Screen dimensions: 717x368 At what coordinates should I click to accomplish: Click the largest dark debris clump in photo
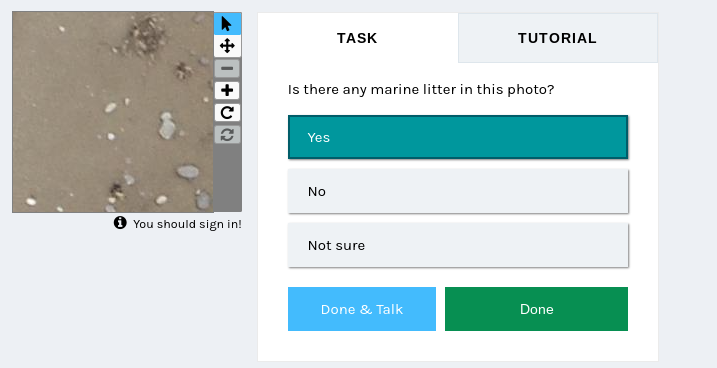click(145, 34)
